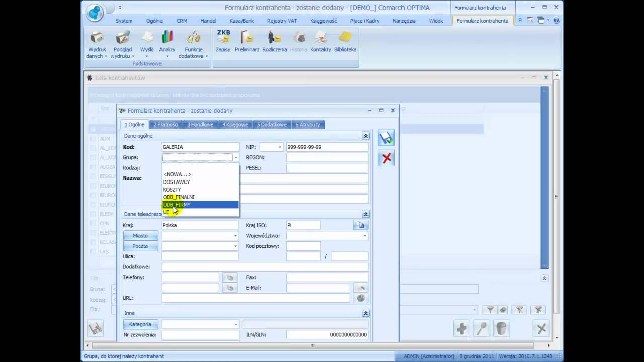Switch to the 5 Dodatkowe tab
This screenshot has height=362, width=644.
[272, 124]
